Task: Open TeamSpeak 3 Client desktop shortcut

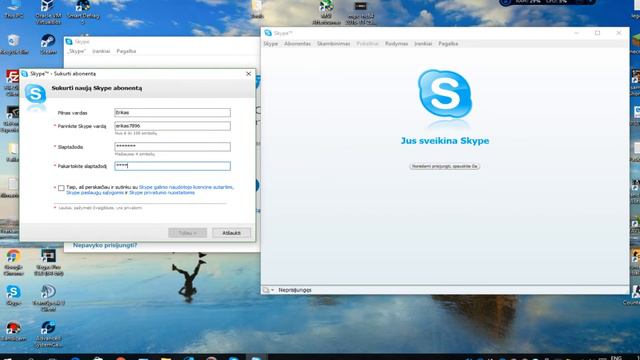Action: [x=48, y=298]
